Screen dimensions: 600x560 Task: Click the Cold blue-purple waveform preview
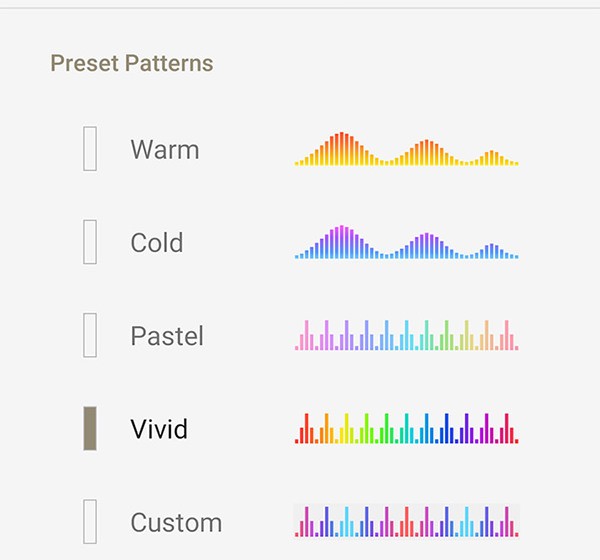(x=406, y=242)
